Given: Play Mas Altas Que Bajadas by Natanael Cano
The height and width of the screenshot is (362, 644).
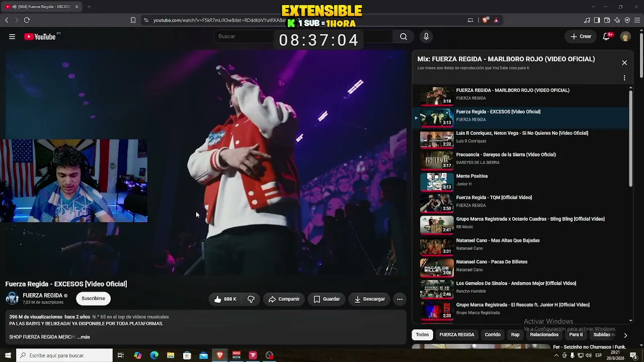Looking at the screenshot, I should [521, 246].
